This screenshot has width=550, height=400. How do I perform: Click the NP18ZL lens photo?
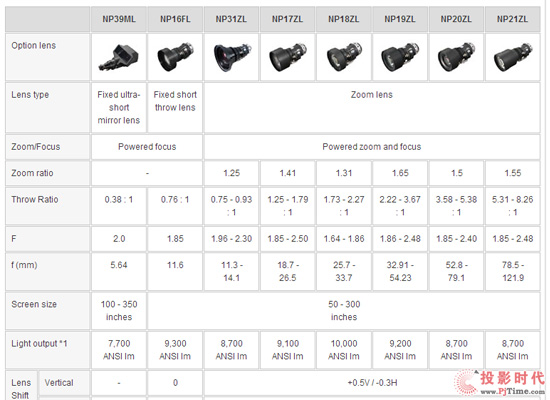(344, 57)
